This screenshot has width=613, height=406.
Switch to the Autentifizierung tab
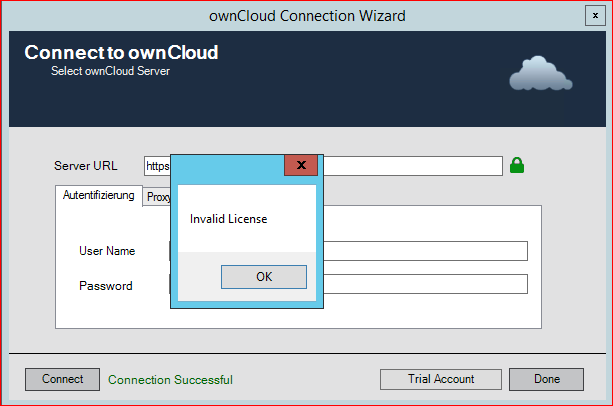(x=99, y=195)
